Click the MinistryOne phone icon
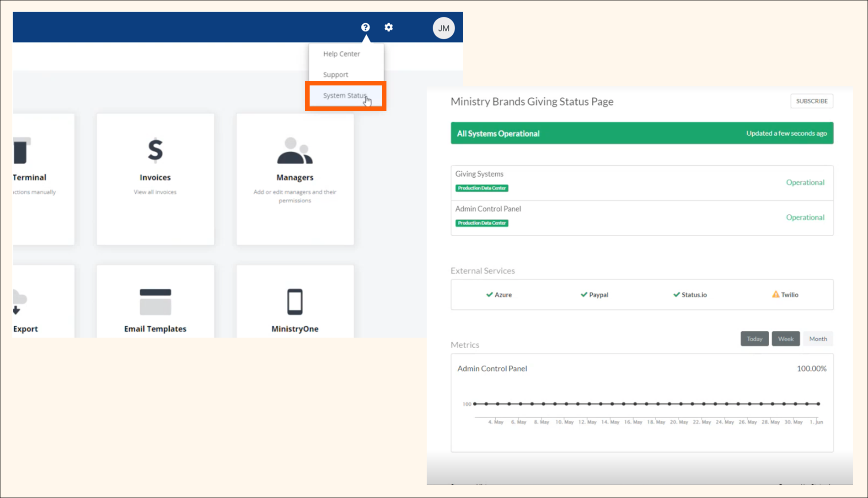This screenshot has height=498, width=868. click(x=295, y=302)
